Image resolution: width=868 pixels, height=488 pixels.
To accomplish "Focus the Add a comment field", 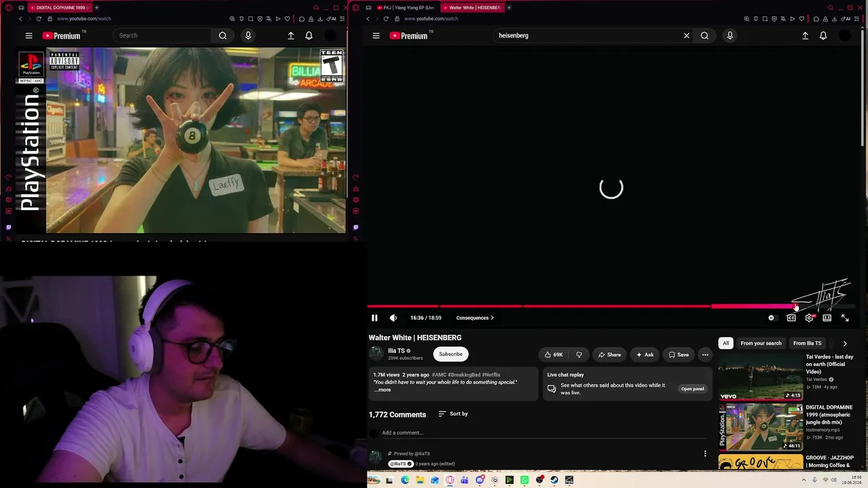I will pyautogui.click(x=545, y=433).
